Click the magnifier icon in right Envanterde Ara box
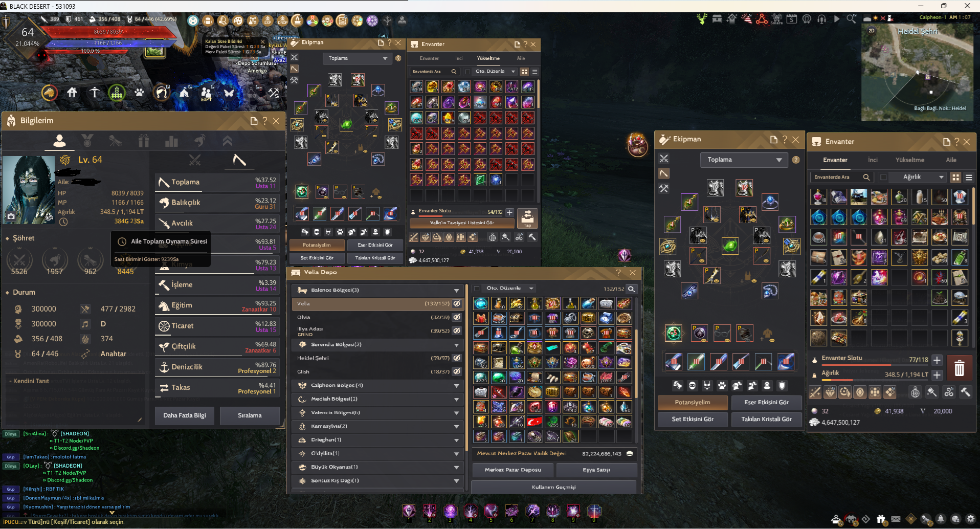 tap(866, 177)
